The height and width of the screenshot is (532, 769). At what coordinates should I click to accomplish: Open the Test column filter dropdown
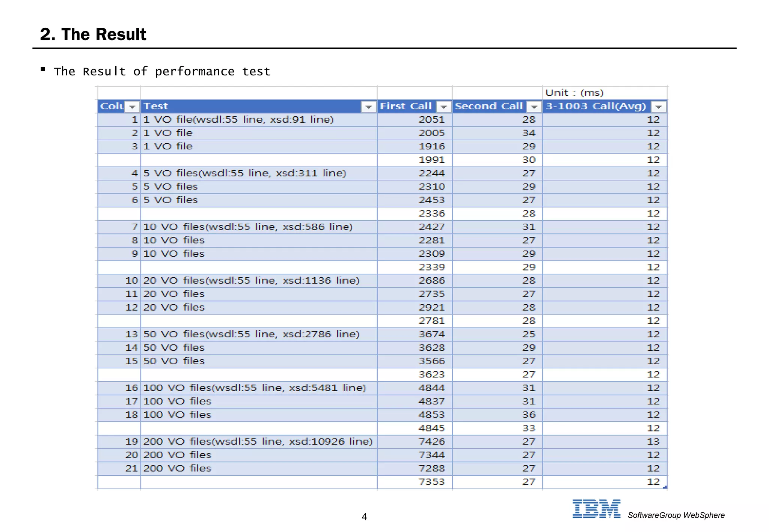[369, 107]
